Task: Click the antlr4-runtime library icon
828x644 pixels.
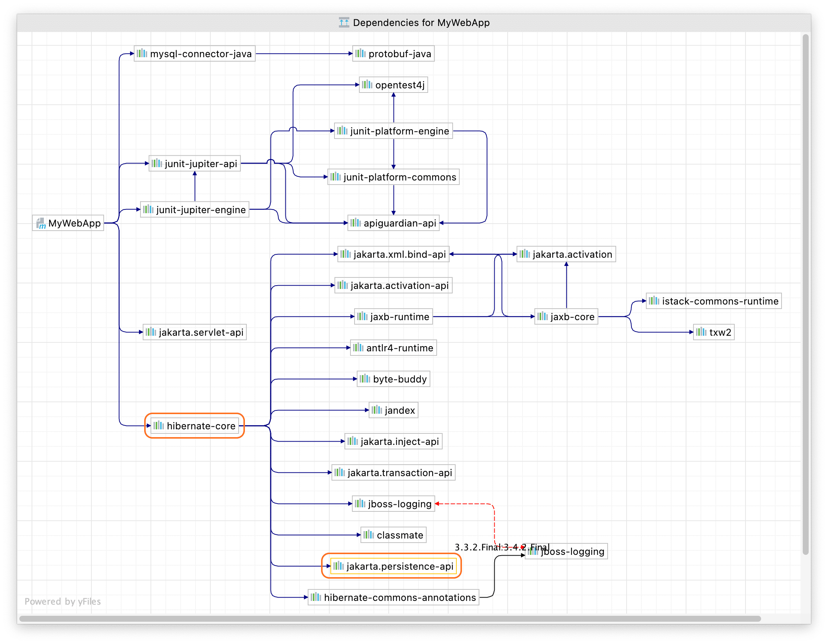Action: pyautogui.click(x=358, y=348)
